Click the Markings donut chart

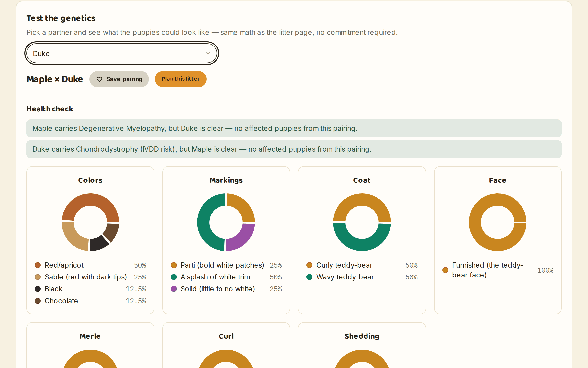click(226, 222)
